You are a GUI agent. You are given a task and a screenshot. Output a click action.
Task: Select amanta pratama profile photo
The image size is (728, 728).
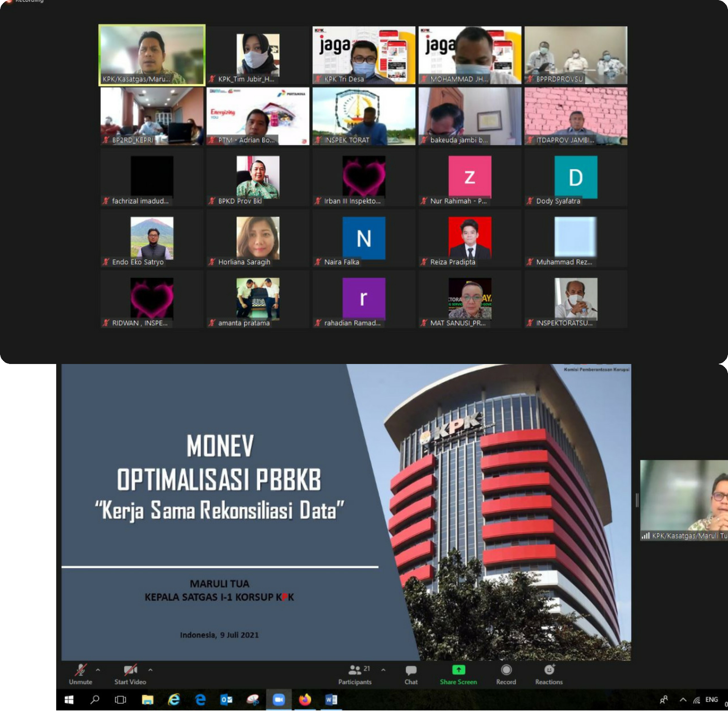tap(258, 299)
